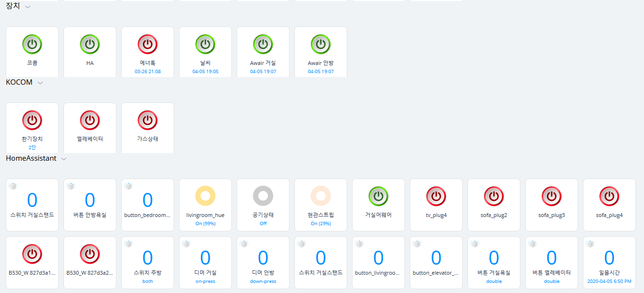Switch off the Awair 거실 power icon

coord(263,44)
